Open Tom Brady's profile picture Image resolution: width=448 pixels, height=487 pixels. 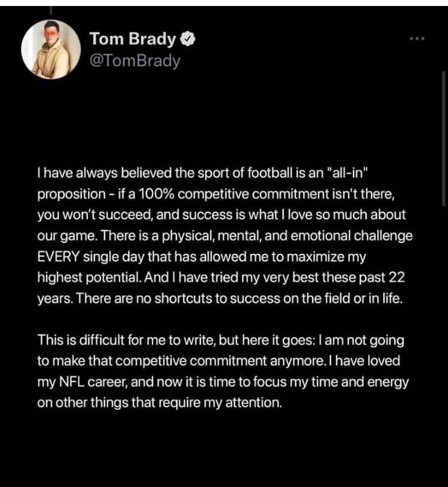pos(51,50)
